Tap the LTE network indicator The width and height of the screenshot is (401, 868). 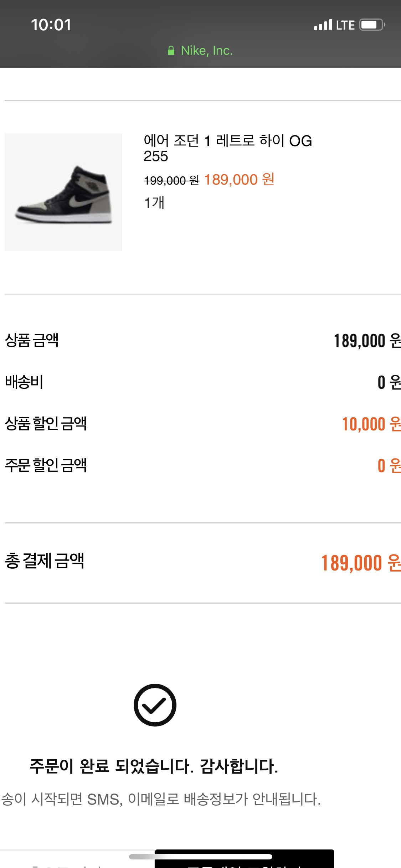345,25
